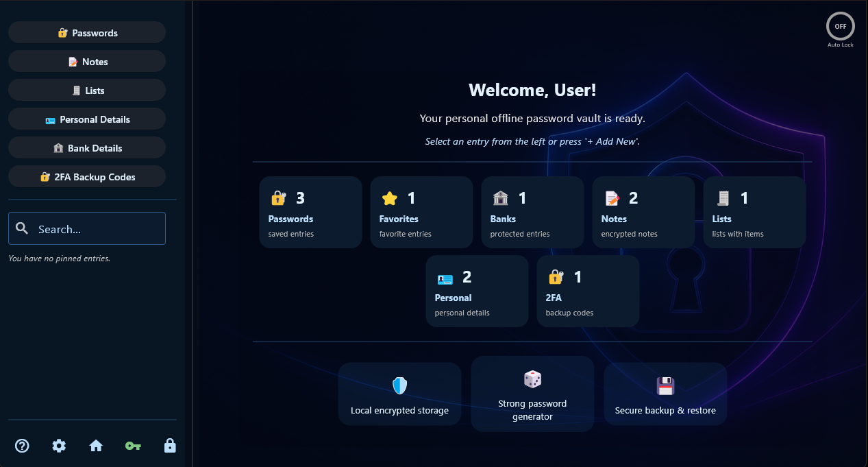Open the Passwords saved entries card
The image size is (868, 467).
pos(310,212)
